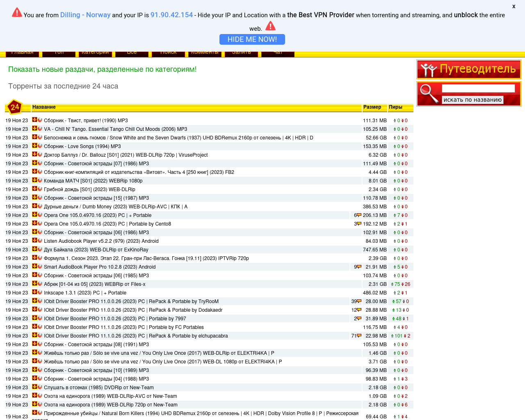Download torrent file for Inkscape 1.3.1
The height and width of the screenshot is (420, 525).
click(34, 292)
